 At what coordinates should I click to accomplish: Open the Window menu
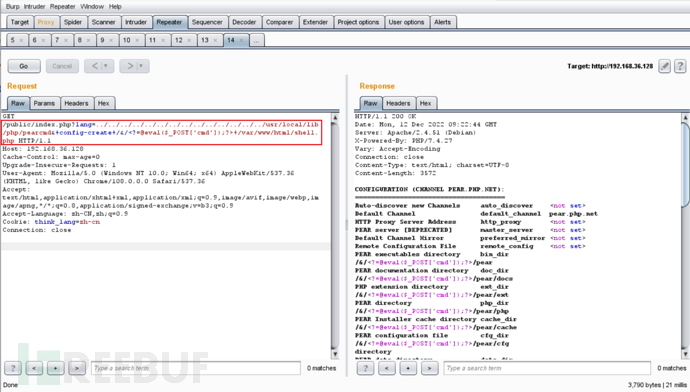click(x=92, y=7)
